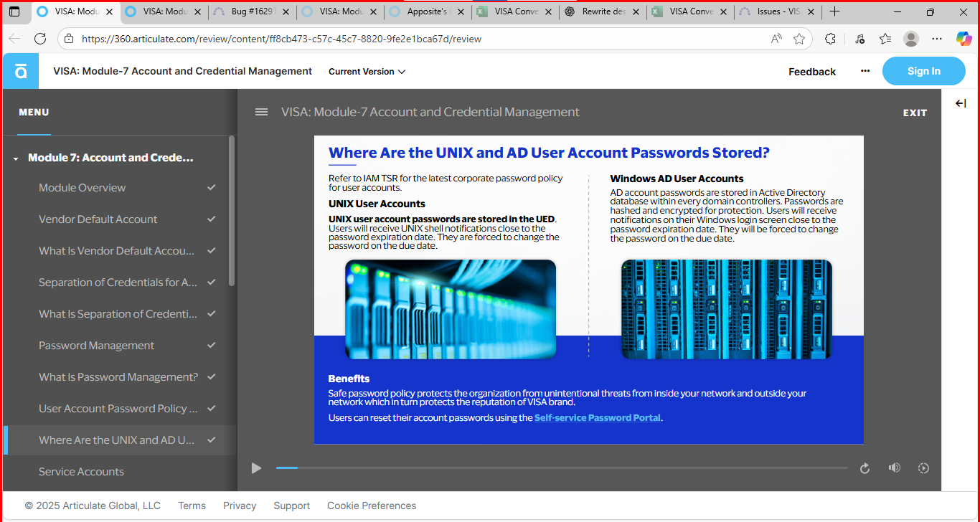Click the replay icon in player
Image resolution: width=980 pixels, height=522 pixels.
864,468
